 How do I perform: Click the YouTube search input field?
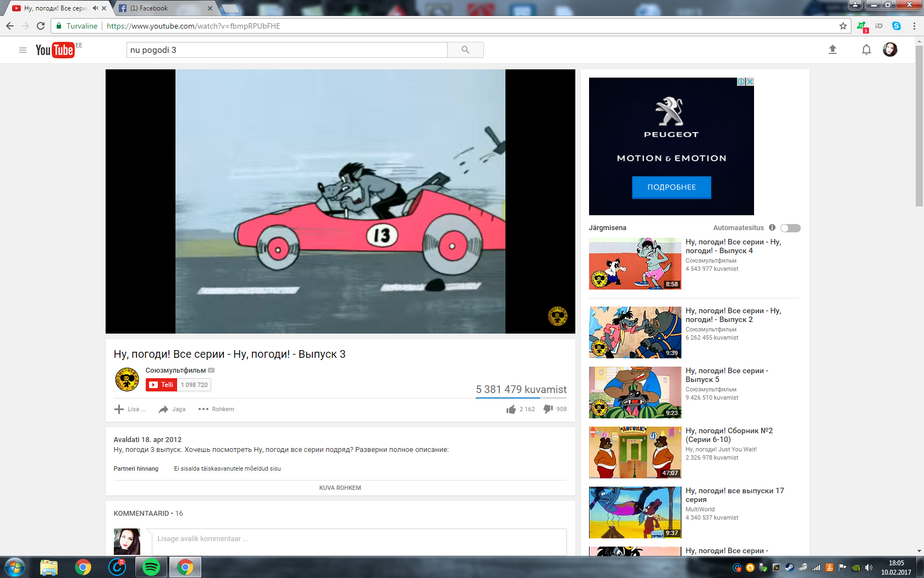click(287, 50)
